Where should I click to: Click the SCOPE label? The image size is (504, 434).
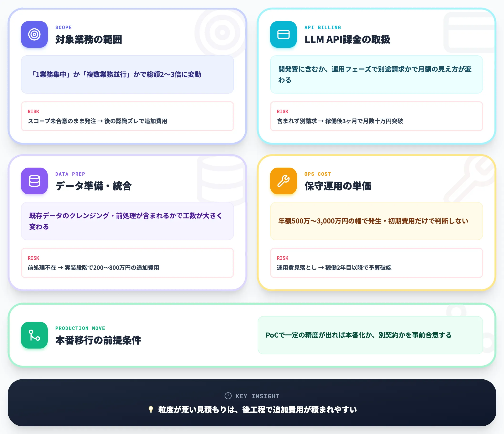63,27
